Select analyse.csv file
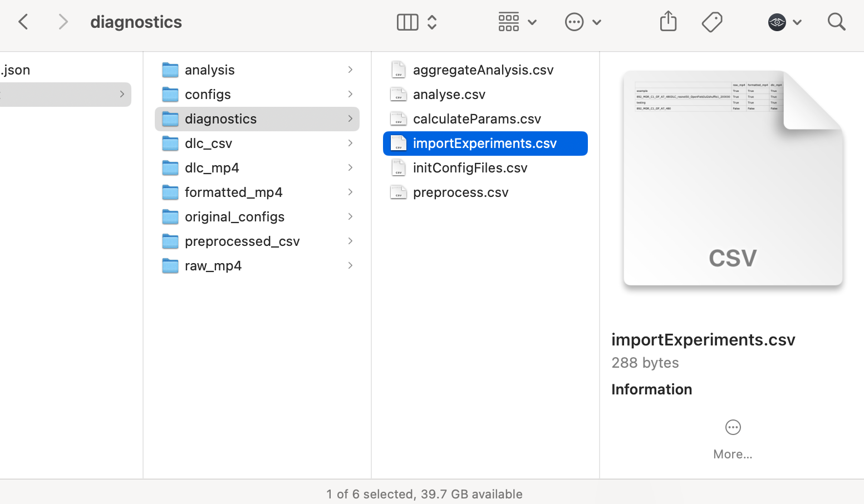Screen dimensions: 864x504 click(485, 95)
